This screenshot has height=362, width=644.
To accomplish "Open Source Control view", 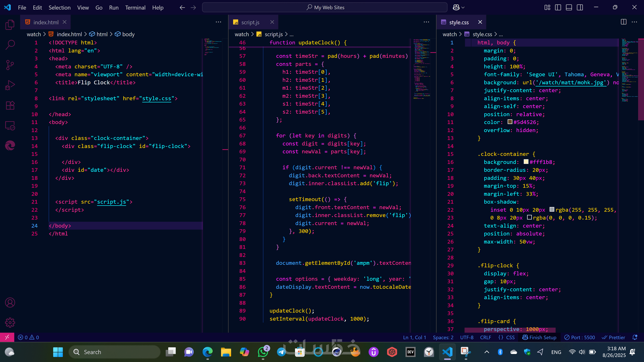I will (10, 65).
